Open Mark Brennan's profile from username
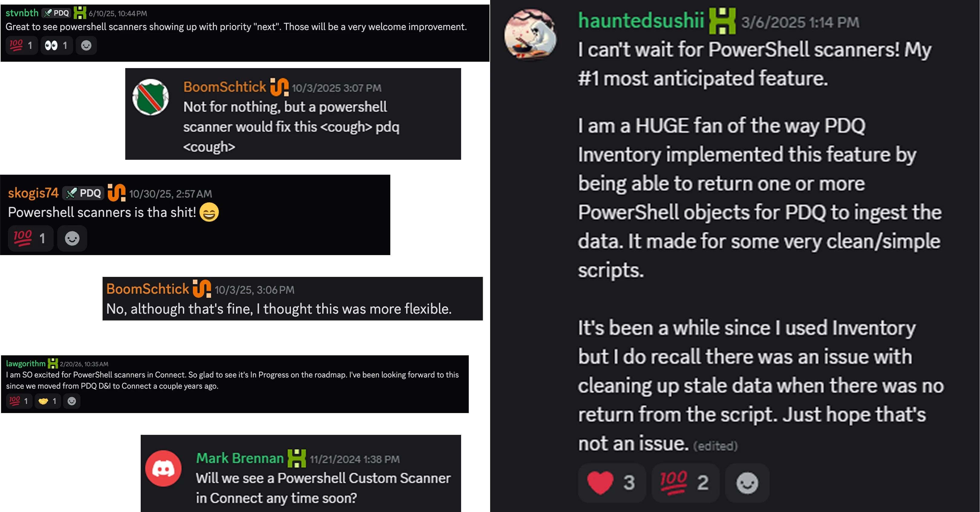980x512 pixels. (240, 458)
